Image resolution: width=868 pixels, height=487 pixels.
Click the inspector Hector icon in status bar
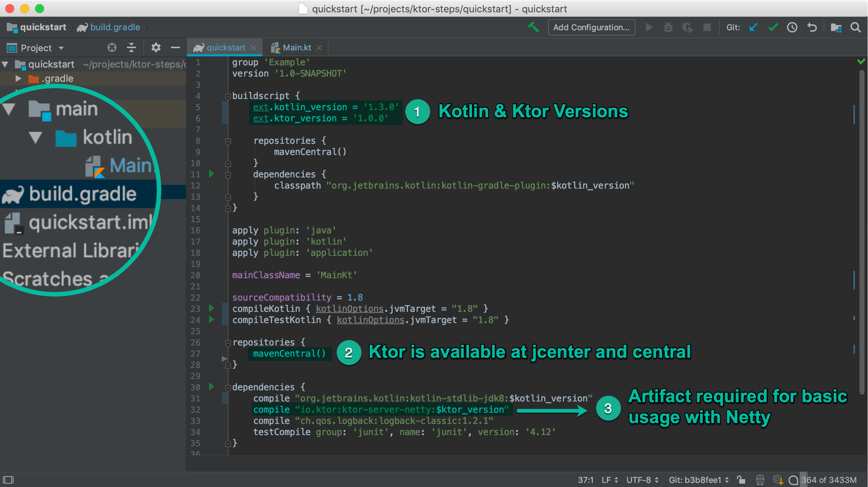[x=760, y=480]
